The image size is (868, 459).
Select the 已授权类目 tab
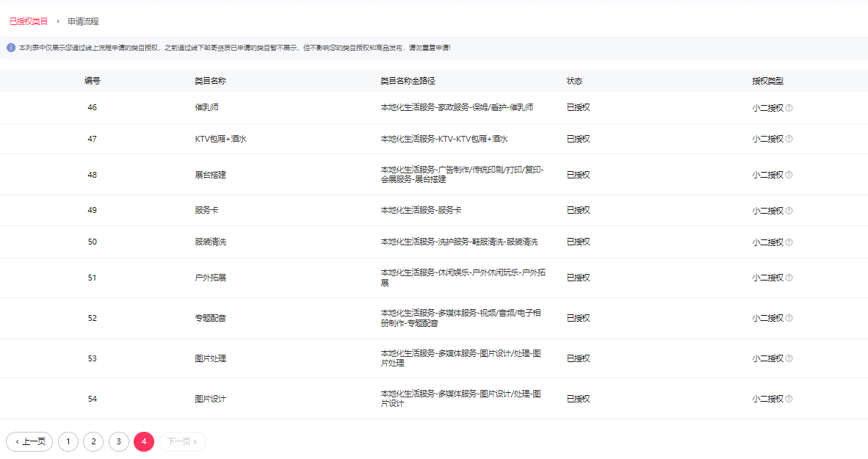[x=29, y=21]
